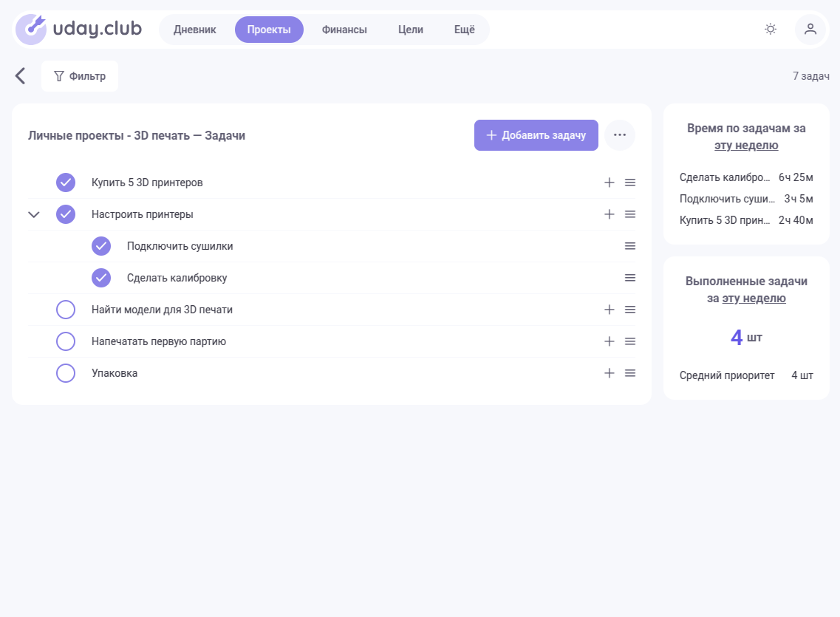The width and height of the screenshot is (840, 617).
Task: Click the Фильтр button
Action: [80, 76]
